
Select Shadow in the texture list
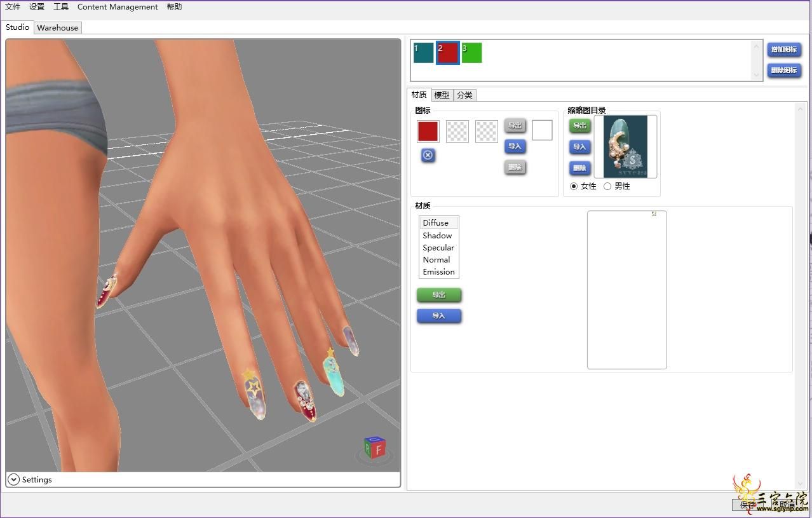click(438, 236)
